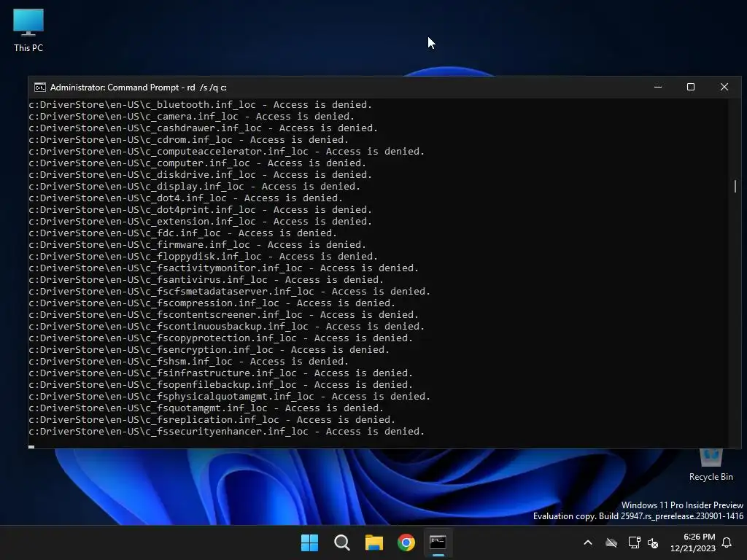Viewport: 747px width, 560px height.
Task: Click the c_cashdrawer.inf_loc output line
Action: pos(203,128)
